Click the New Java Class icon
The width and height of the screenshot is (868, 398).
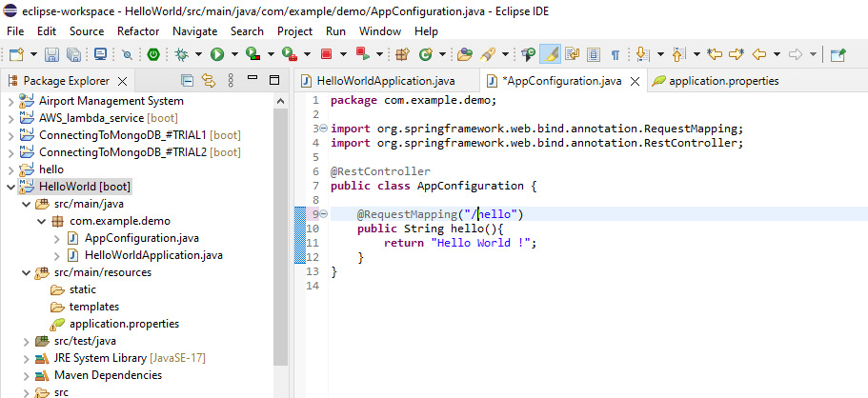426,54
